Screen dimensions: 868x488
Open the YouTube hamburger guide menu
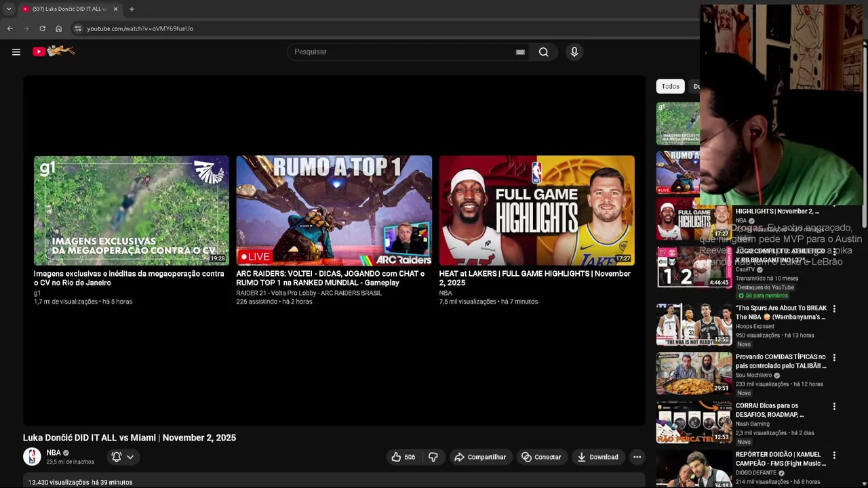point(16,52)
